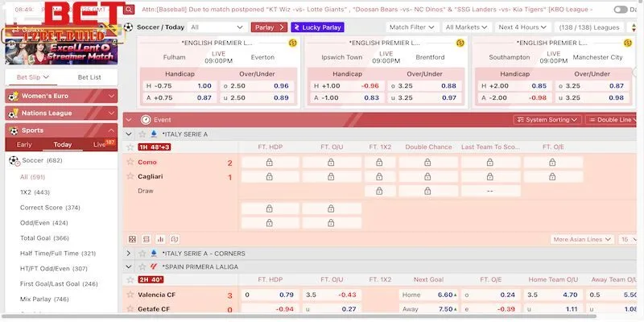Click the clock icon in Event header

146,119
